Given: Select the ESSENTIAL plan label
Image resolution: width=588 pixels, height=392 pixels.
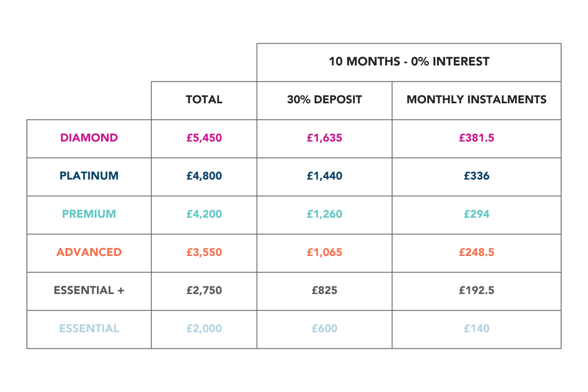Looking at the screenshot, I should [x=89, y=328].
